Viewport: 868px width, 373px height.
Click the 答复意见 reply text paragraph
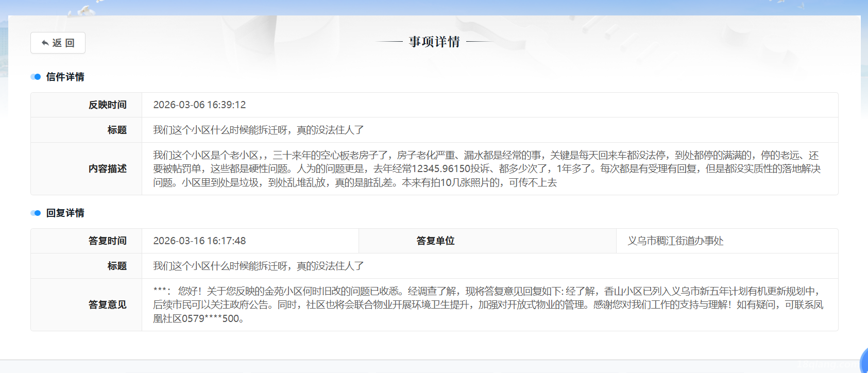[487, 304]
